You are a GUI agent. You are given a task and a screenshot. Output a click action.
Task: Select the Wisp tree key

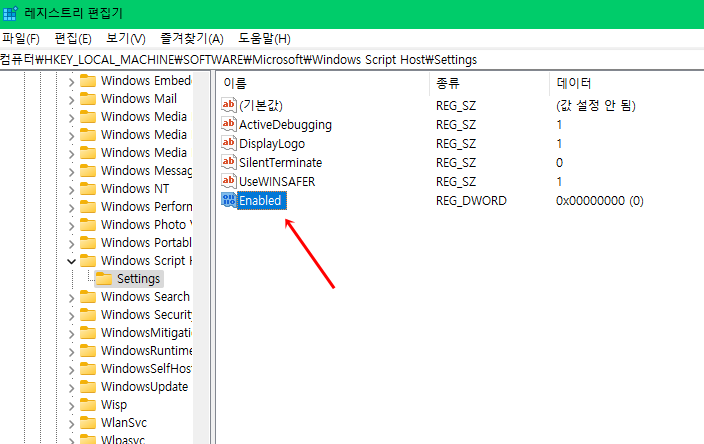[x=113, y=405]
